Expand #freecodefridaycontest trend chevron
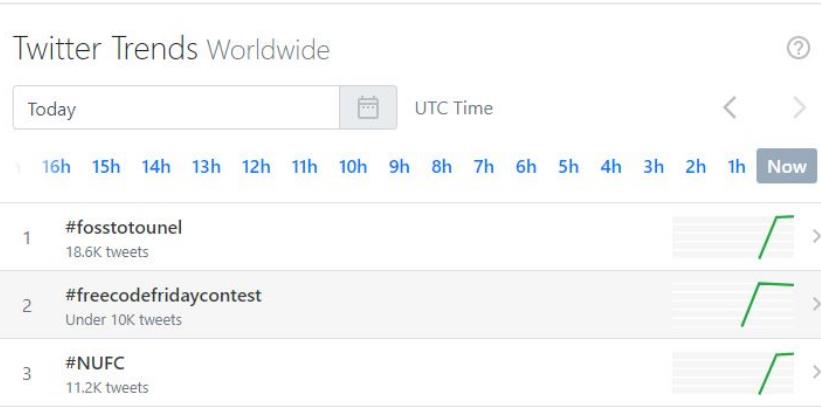This screenshot has width=821, height=417. coord(815,304)
